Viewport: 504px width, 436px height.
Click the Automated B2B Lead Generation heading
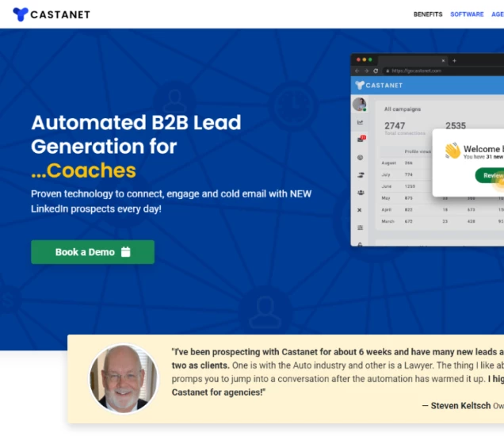pos(136,135)
